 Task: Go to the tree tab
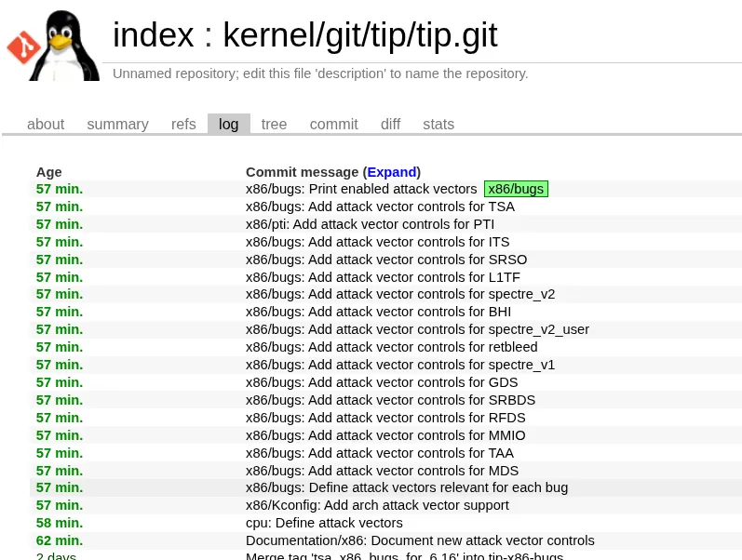[x=274, y=125]
